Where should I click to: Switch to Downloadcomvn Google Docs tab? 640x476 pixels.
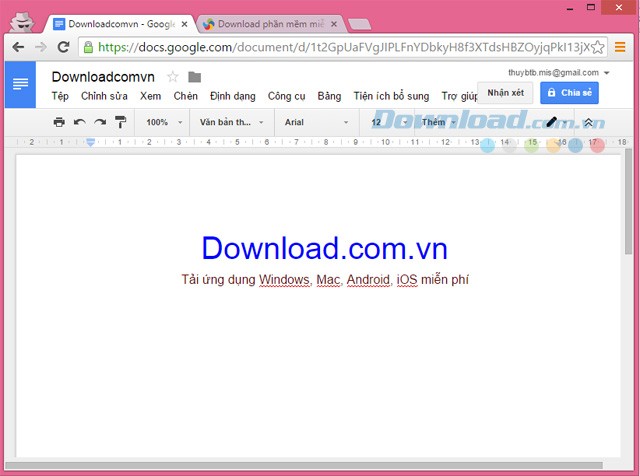coord(120,24)
